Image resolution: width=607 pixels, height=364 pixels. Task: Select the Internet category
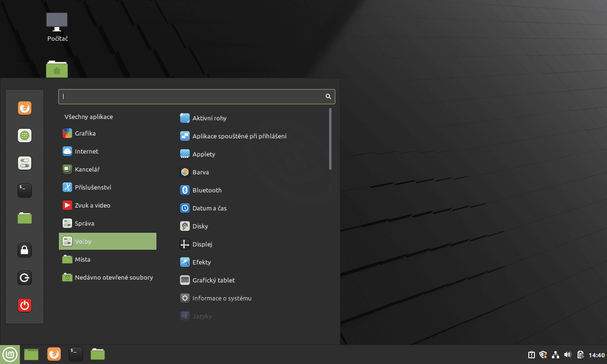[x=86, y=151]
